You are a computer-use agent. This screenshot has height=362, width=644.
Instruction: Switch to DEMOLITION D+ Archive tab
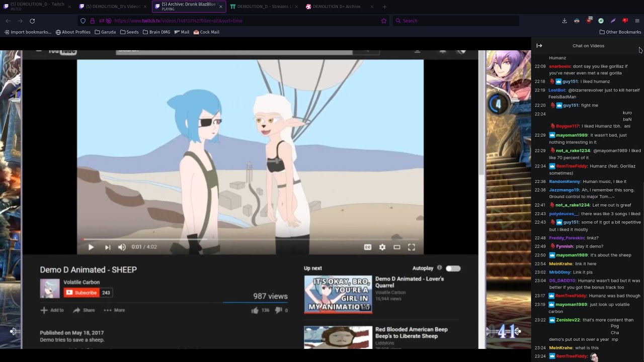coord(339,7)
